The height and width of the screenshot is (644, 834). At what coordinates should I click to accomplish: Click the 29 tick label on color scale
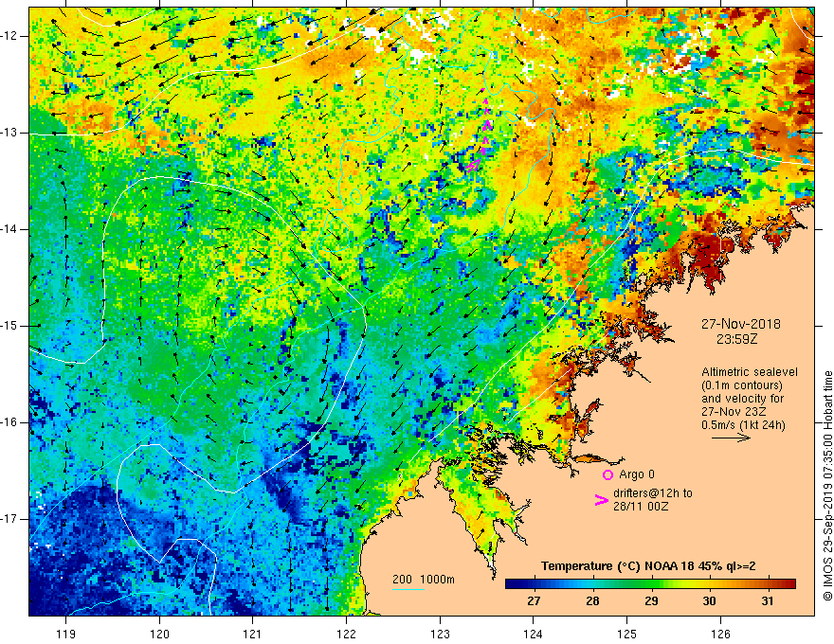tap(651, 601)
